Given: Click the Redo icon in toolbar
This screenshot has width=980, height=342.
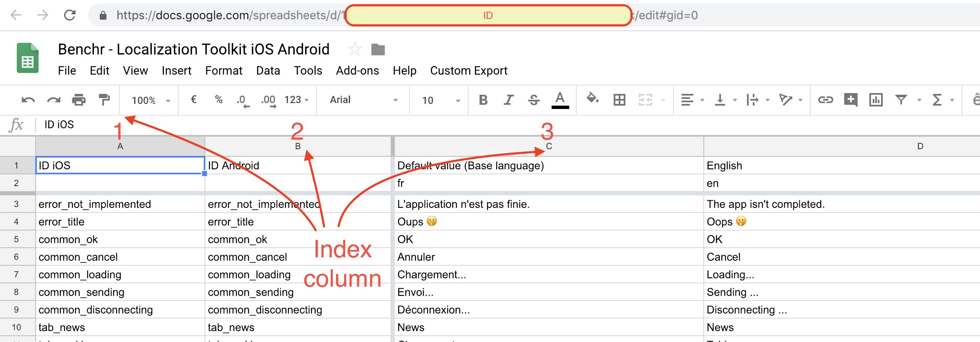Looking at the screenshot, I should click(x=54, y=100).
